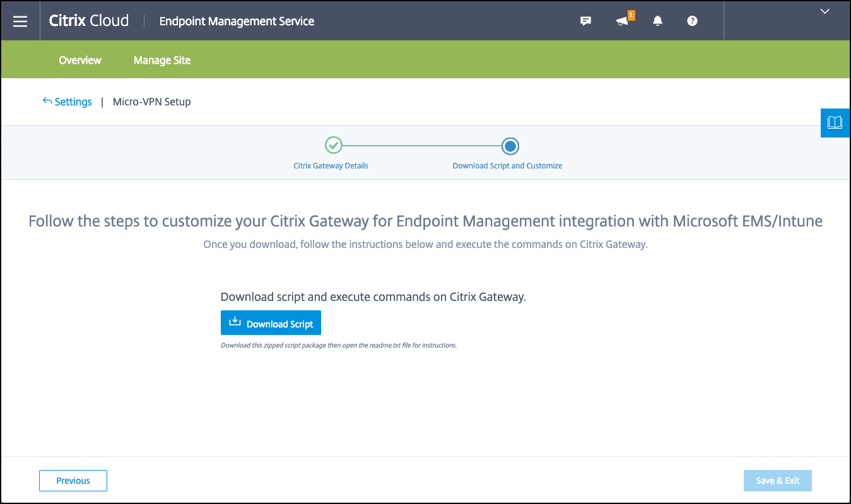Screen dimensions: 851x504
Task: Click the Endpoint Management Service title
Action: coord(237,21)
